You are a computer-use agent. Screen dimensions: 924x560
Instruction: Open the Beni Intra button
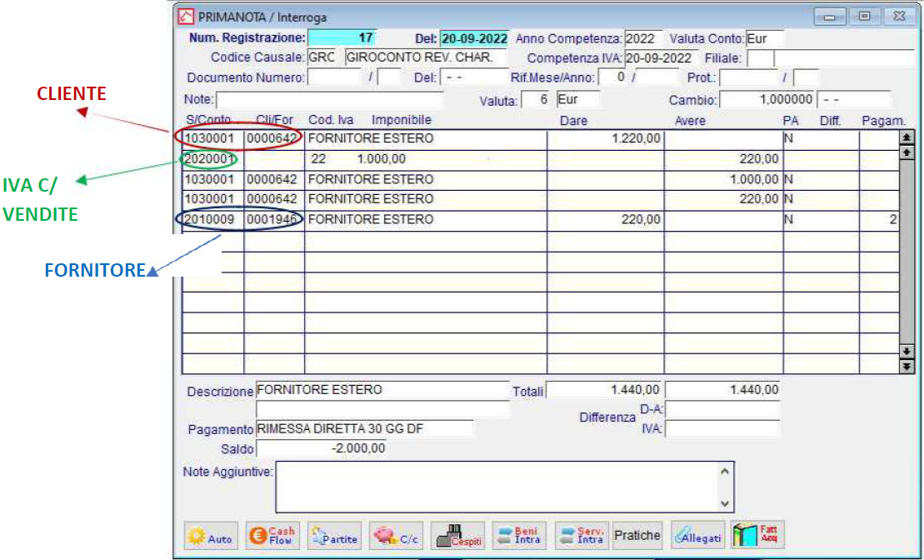[x=519, y=536]
